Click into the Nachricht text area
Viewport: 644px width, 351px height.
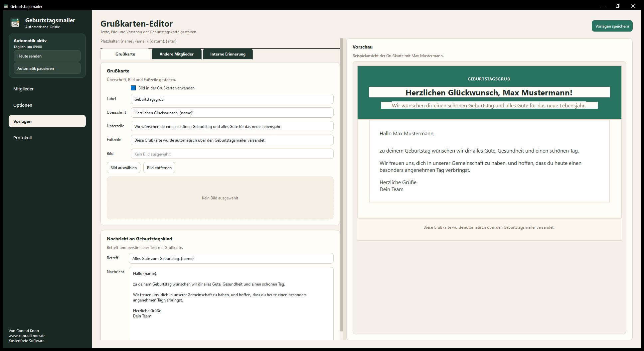pos(231,303)
